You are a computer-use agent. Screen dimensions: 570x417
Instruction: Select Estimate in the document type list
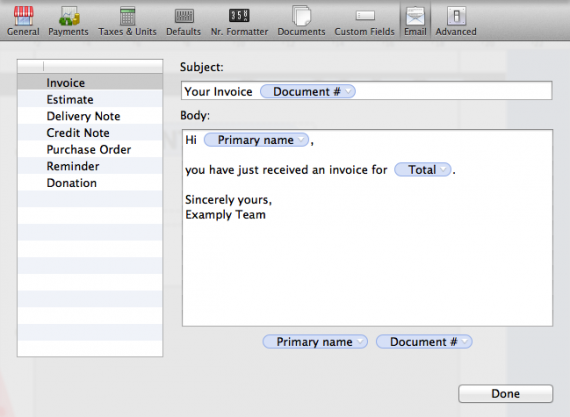pyautogui.click(x=90, y=99)
